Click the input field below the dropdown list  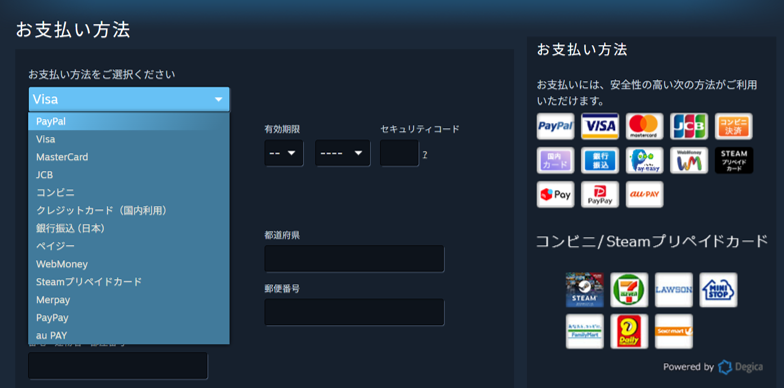[118, 366]
